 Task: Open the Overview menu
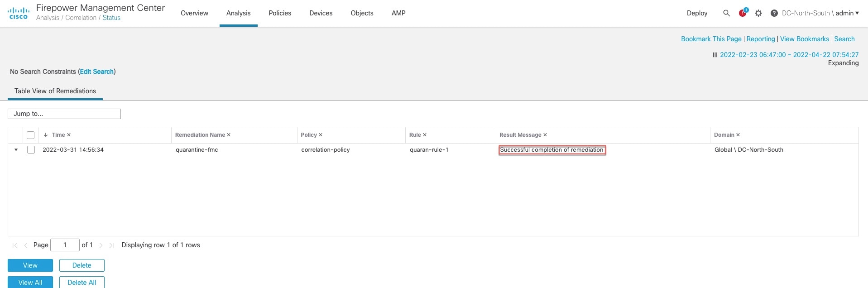click(194, 13)
